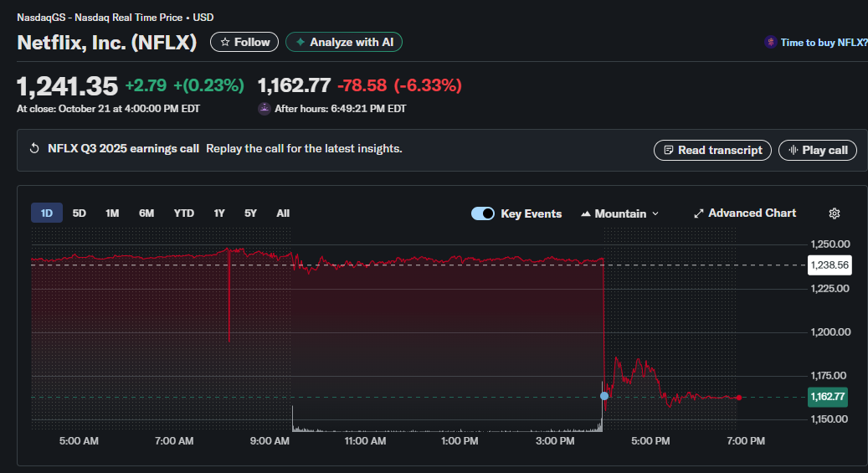The height and width of the screenshot is (473, 868).
Task: Start the Play call button
Action: [x=818, y=150]
